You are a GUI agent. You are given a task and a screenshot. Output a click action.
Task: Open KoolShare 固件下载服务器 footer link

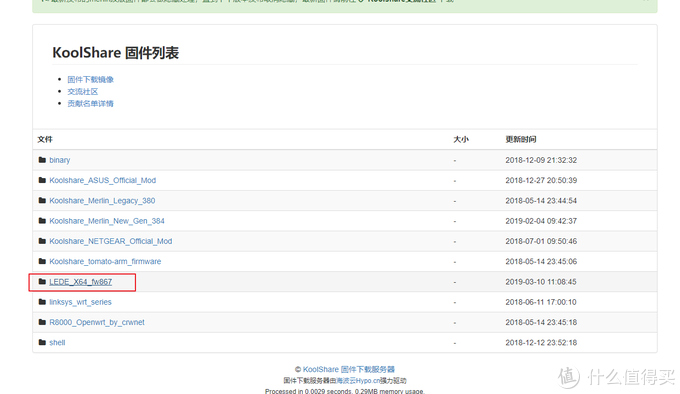point(349,369)
